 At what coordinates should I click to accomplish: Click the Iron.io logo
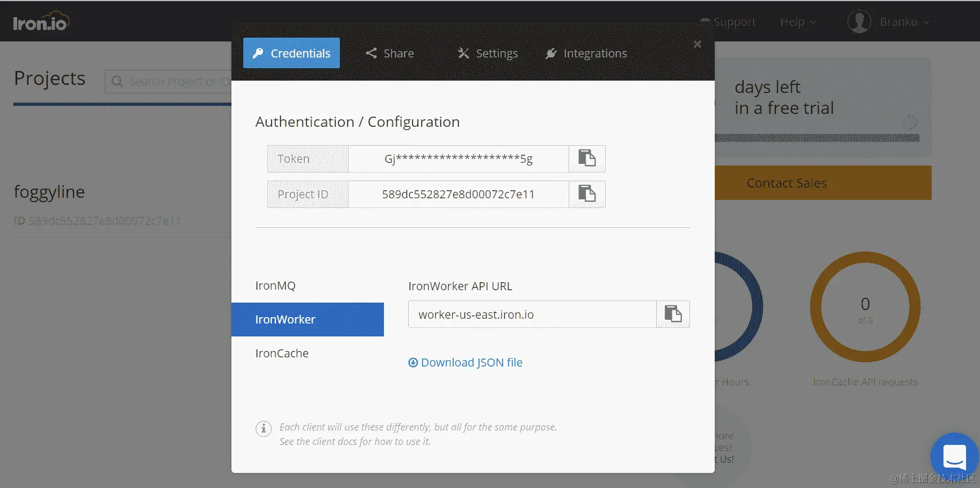(41, 21)
